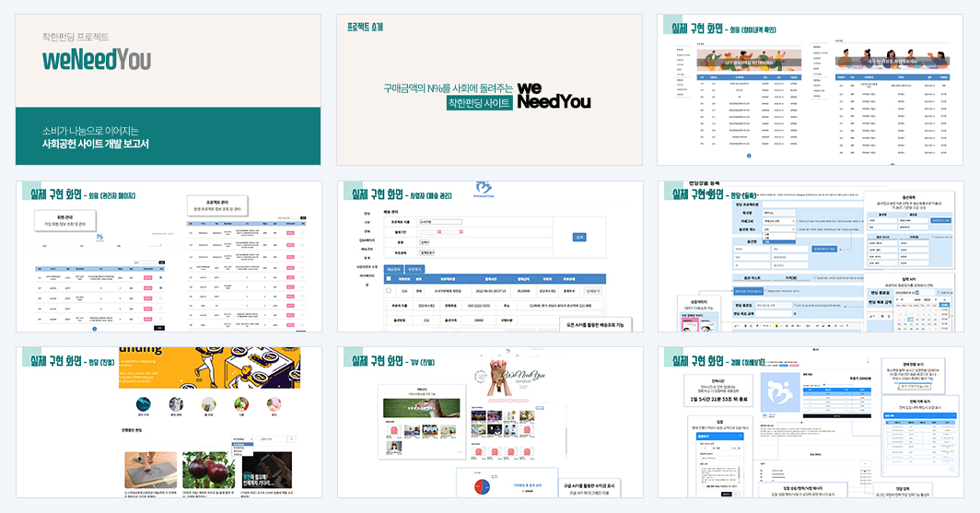Click the 잔여시간 callout in auction slide

(718, 391)
